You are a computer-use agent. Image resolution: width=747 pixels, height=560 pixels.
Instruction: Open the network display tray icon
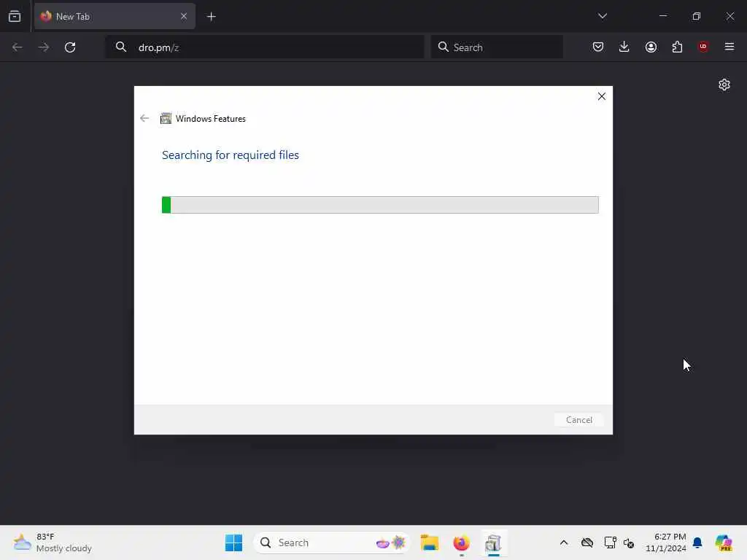(610, 542)
